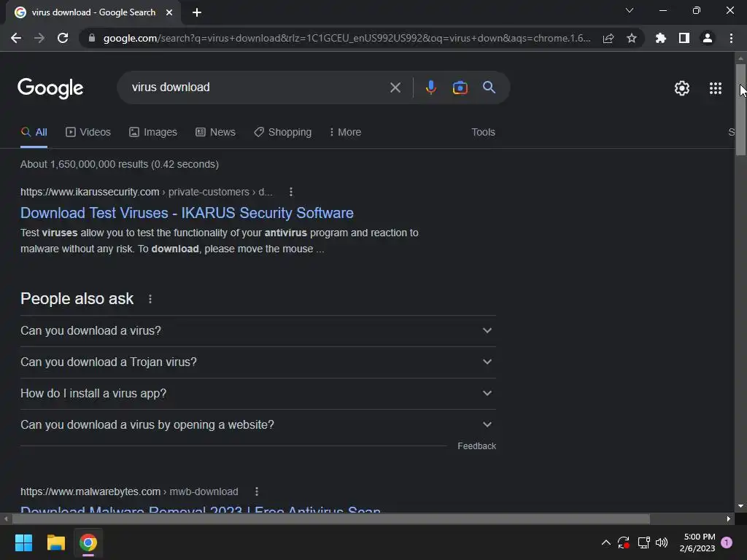
Task: Clear the search box with X
Action: point(395,87)
